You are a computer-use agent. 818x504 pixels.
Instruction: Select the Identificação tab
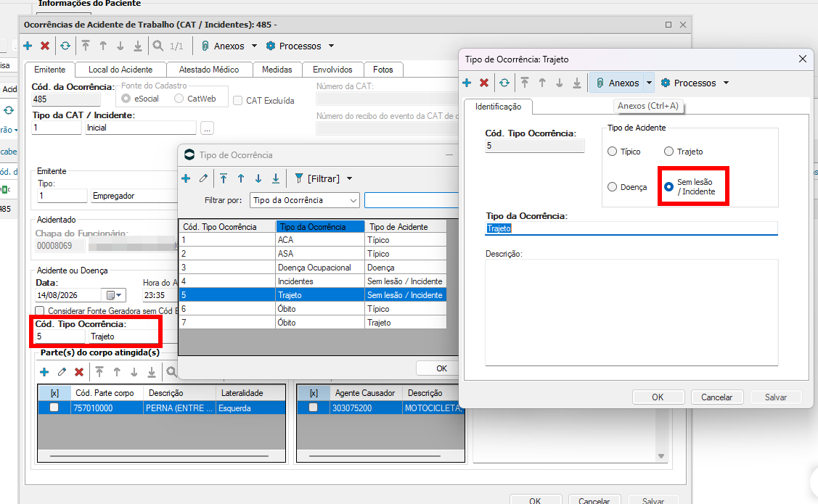click(x=498, y=107)
